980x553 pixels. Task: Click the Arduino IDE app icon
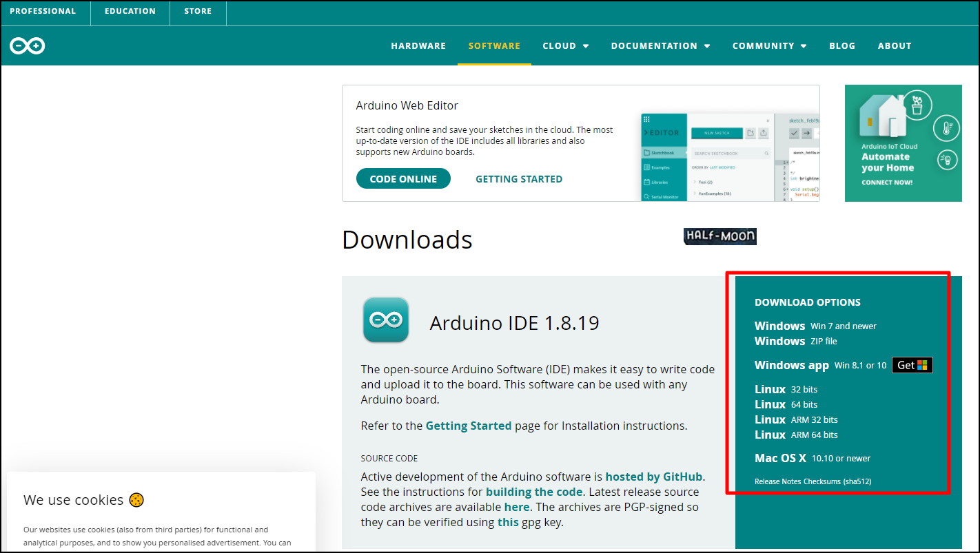[386, 320]
